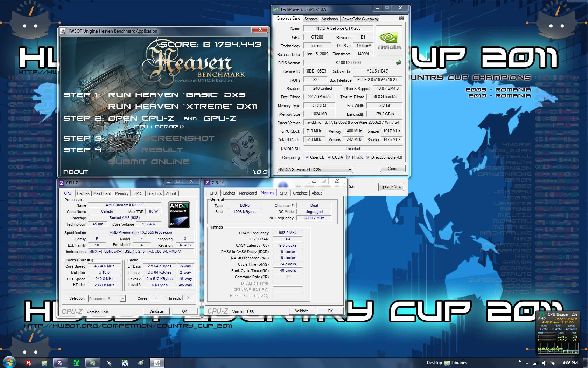Open the airplane taskbar shortcut icon

pos(109,363)
